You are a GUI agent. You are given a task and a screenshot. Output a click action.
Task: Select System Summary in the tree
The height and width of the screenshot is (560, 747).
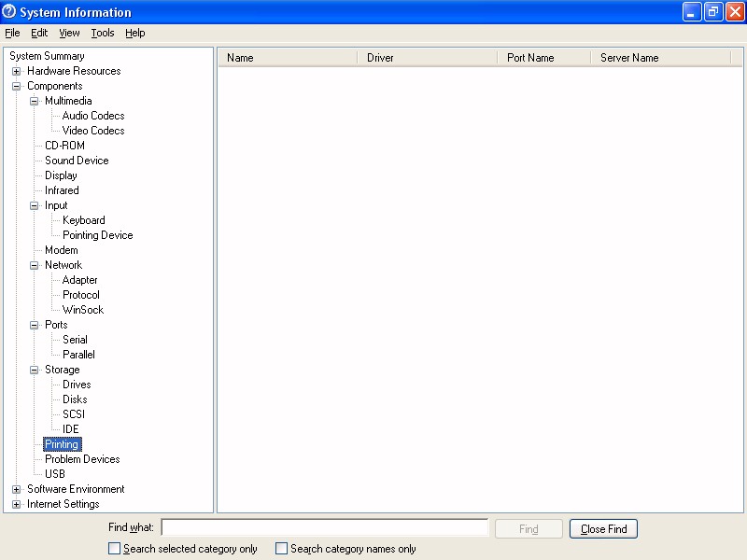coord(47,56)
